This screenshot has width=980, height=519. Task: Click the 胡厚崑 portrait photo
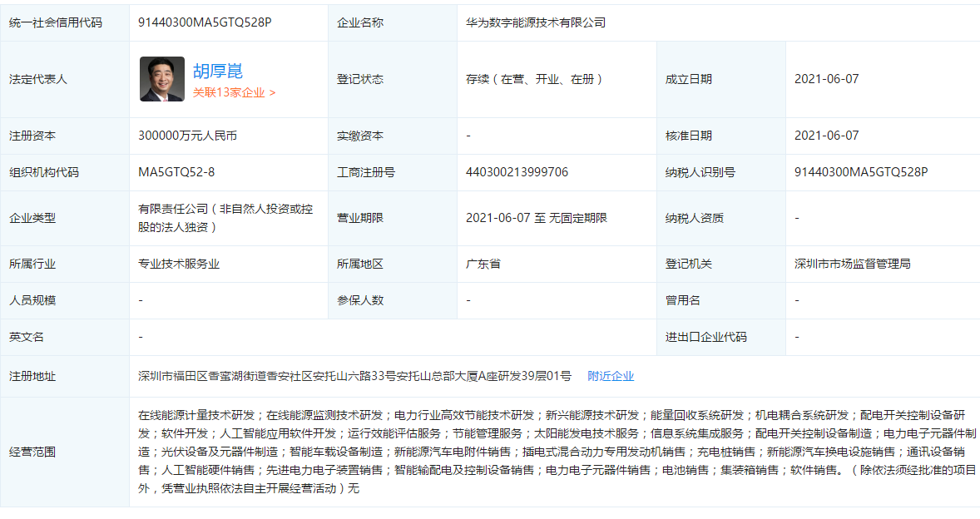point(162,79)
